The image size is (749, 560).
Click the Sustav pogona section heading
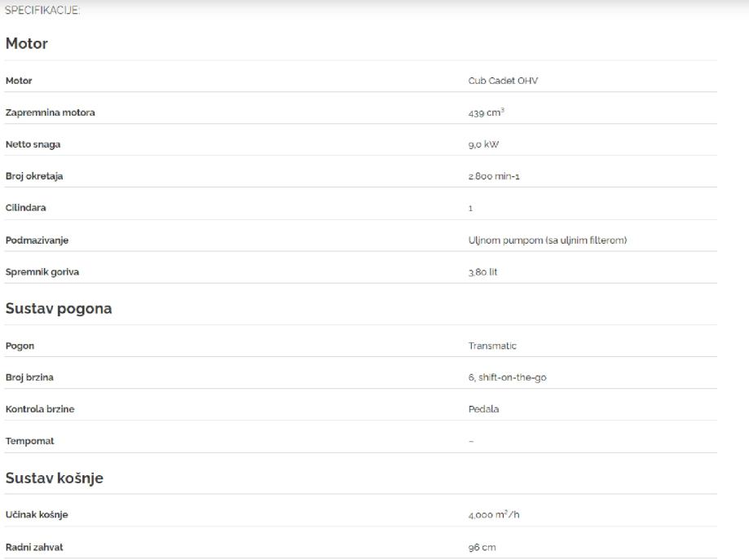[59, 309]
